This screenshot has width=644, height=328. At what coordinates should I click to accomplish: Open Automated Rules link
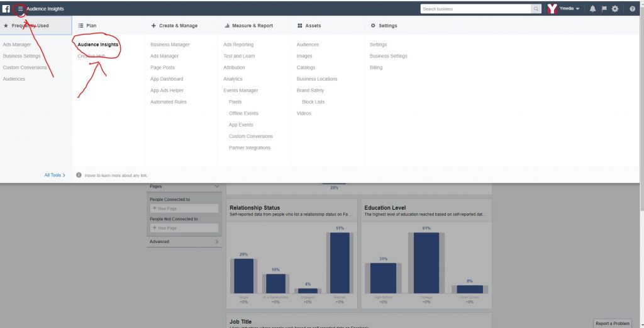pyautogui.click(x=169, y=102)
